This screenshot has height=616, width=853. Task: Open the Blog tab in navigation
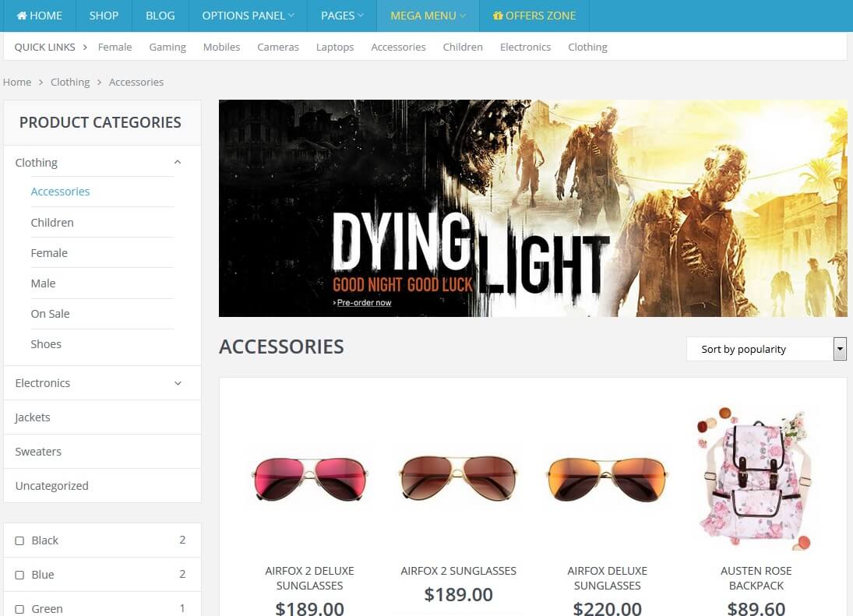tap(160, 16)
